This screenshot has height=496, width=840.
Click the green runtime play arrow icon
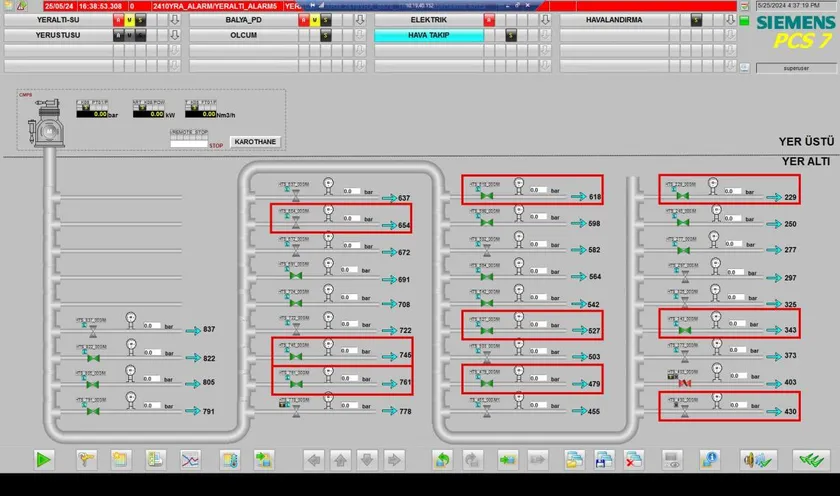pos(43,460)
